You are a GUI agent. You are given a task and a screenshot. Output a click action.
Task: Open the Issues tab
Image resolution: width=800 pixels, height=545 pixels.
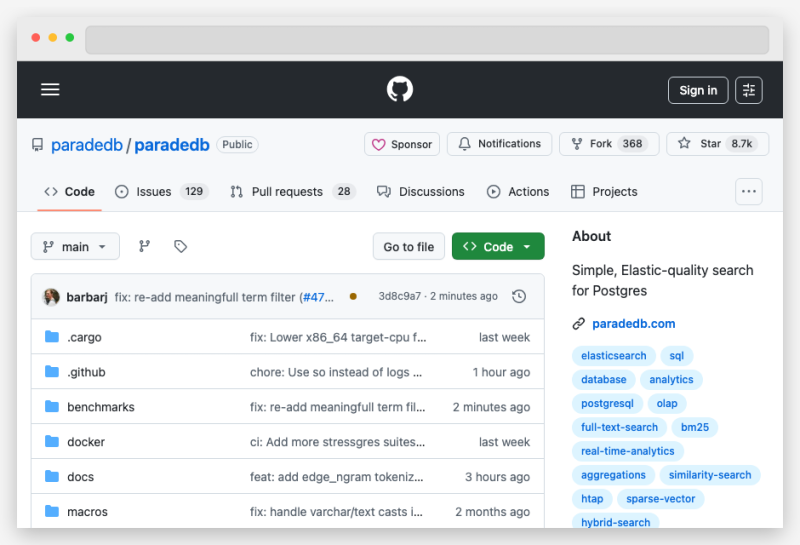[161, 192]
